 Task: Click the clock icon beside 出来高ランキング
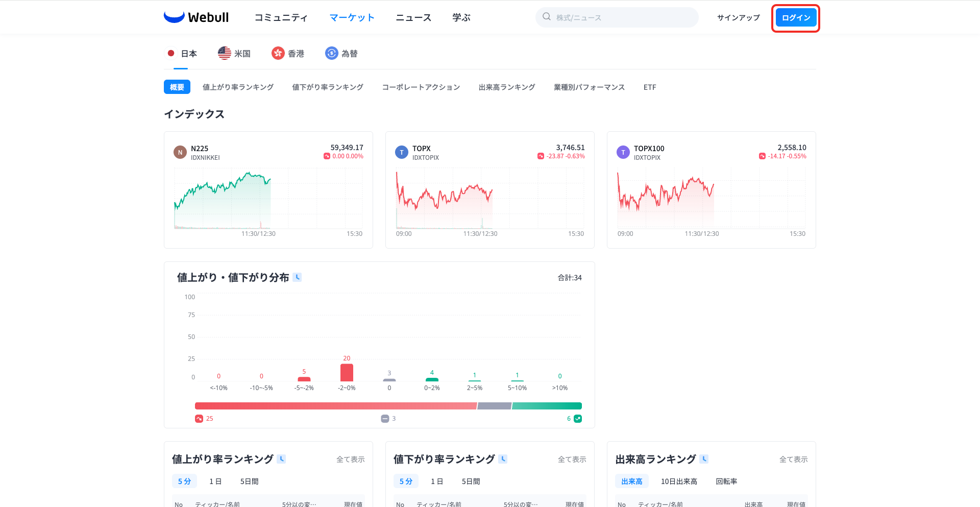[x=704, y=459]
